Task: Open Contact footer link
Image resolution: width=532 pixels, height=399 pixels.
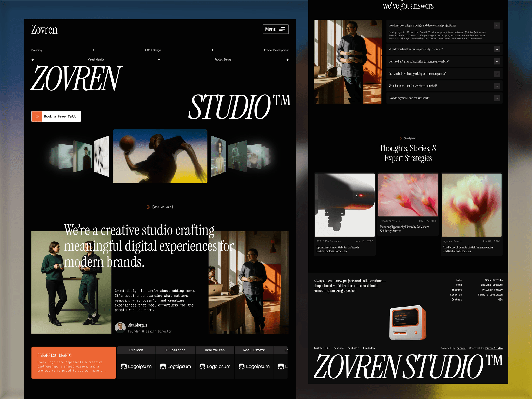Action: 456,300
